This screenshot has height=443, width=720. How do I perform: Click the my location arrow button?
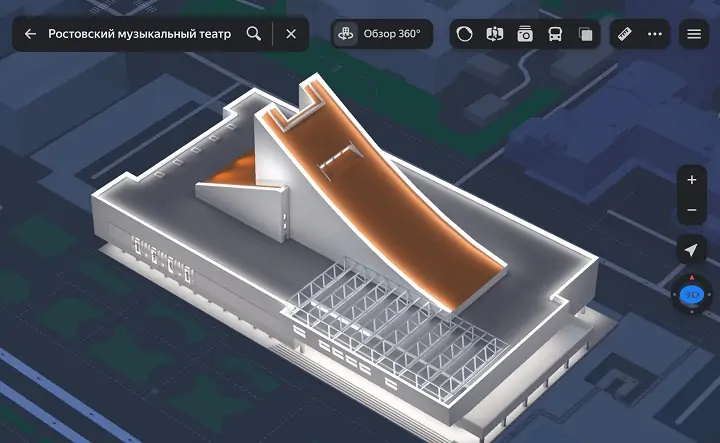click(x=691, y=250)
